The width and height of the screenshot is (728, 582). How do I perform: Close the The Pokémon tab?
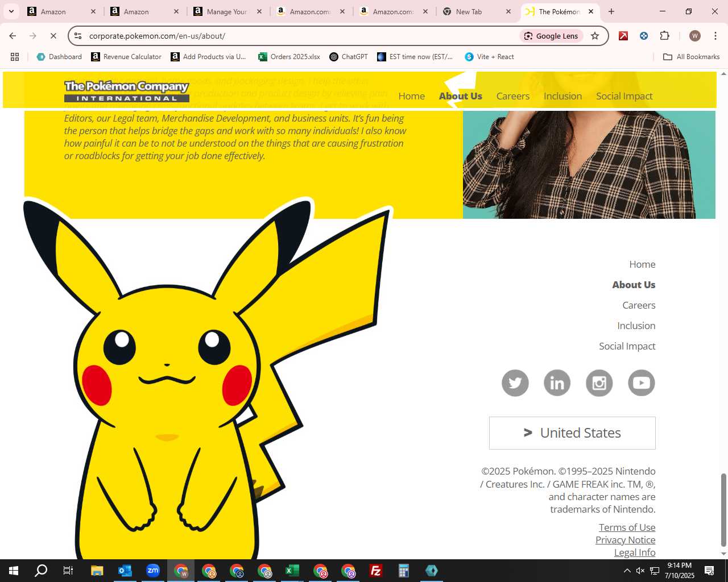click(591, 11)
